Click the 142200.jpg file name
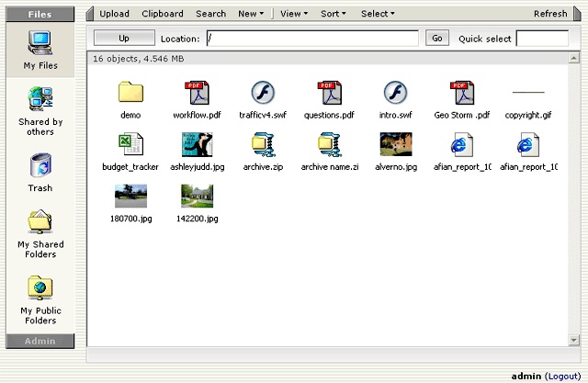 198,219
